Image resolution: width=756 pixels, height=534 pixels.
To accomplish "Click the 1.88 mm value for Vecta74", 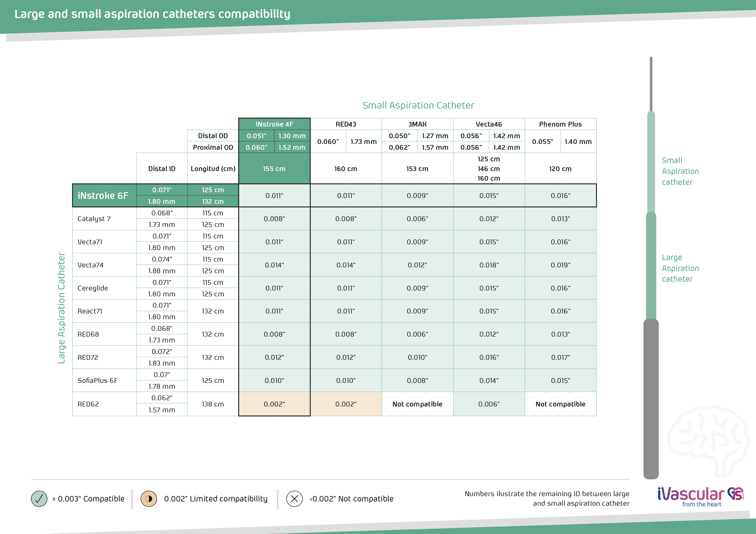I will 162,271.
